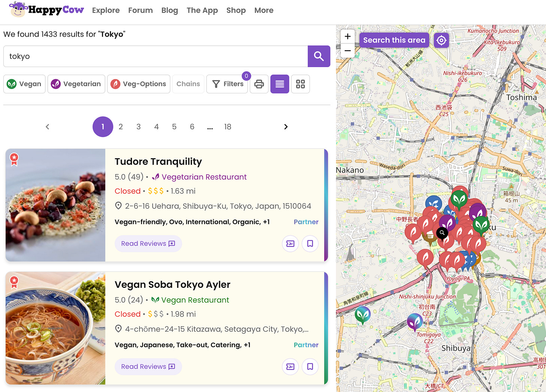
Task: Bookmark Vegan Soba Tokyo Ayler
Action: pyautogui.click(x=310, y=367)
